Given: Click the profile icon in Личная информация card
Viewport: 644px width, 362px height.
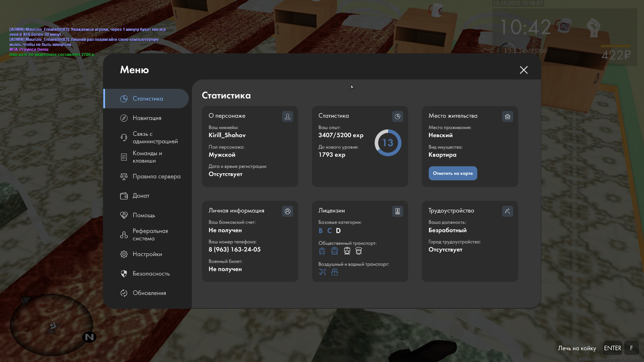Looking at the screenshot, I should [287, 211].
